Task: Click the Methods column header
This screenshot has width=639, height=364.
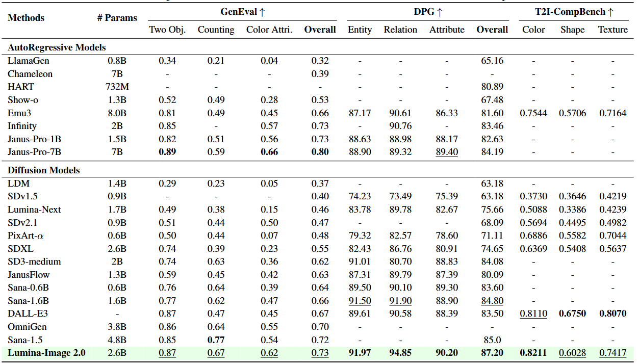Action: pyautogui.click(x=26, y=18)
